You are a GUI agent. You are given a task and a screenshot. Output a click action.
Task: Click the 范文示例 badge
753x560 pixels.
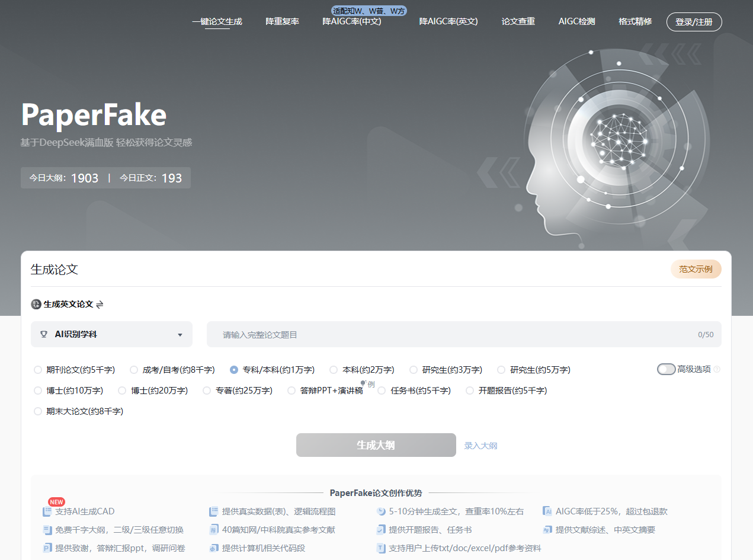point(696,269)
